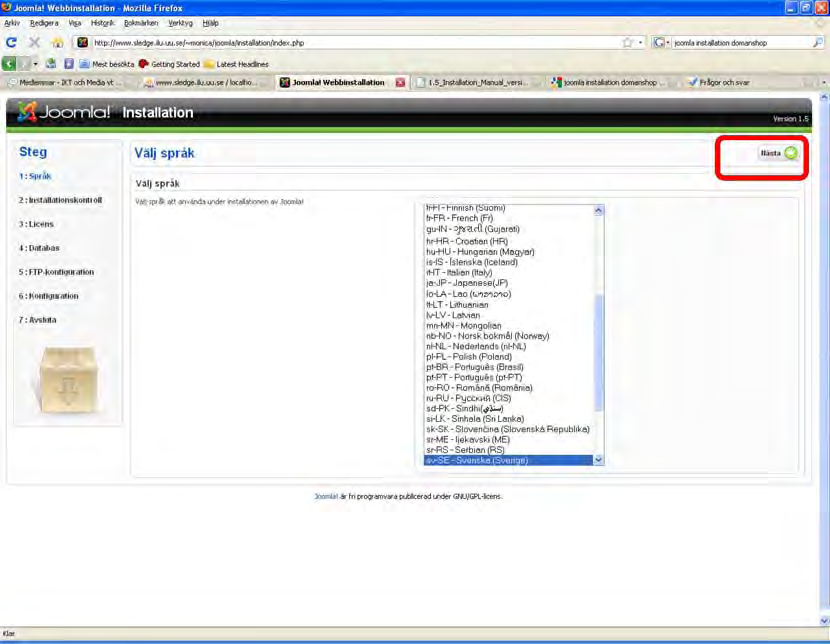
Task: Open the Bokmärken menu
Action: [x=141, y=23]
